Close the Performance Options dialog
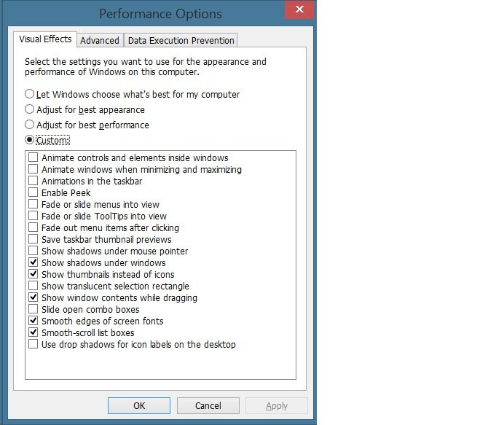This screenshot has height=425, width=504. (x=299, y=9)
